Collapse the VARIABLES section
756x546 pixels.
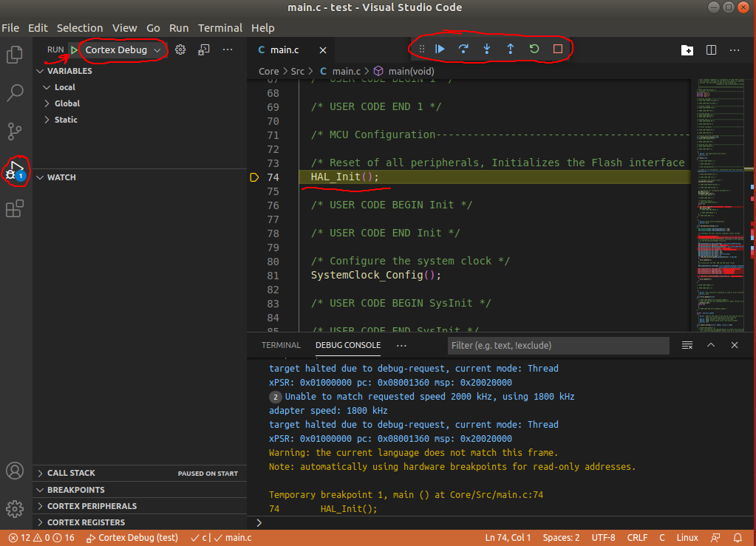point(140,71)
